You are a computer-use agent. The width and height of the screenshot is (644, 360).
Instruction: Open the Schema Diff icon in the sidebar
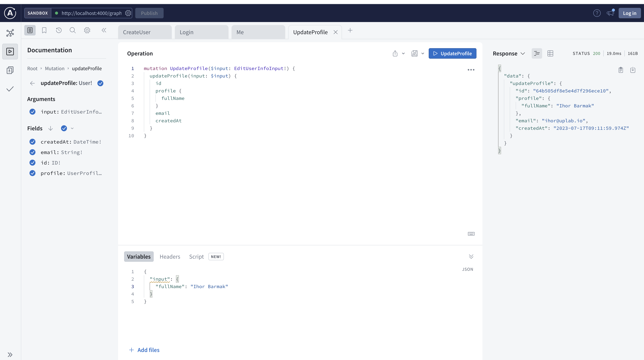click(x=10, y=70)
